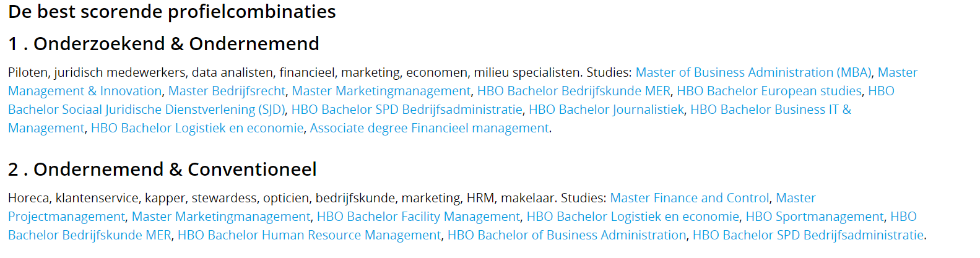Open the Master Finance and Control link
Screen dimensions: 980x258
coord(689,198)
